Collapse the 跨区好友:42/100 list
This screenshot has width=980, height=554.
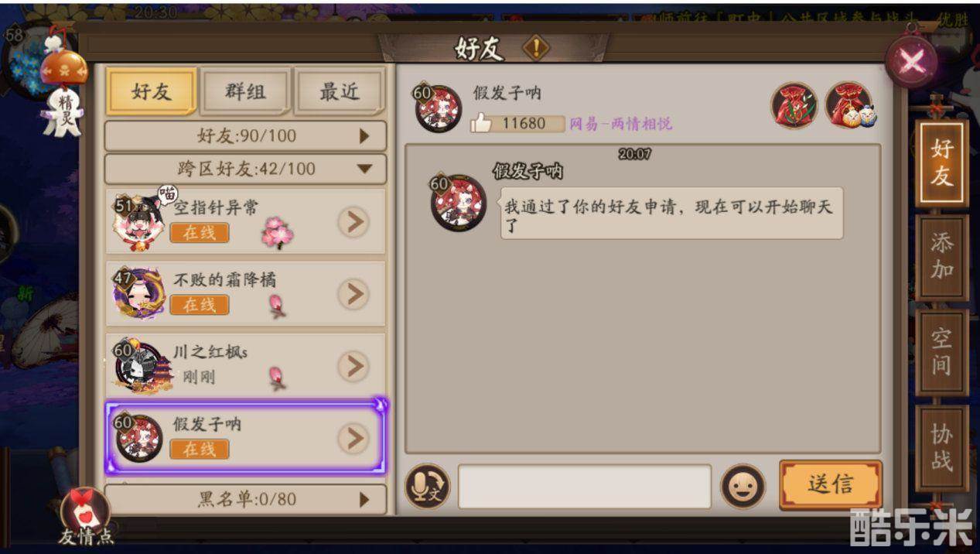pos(245,169)
